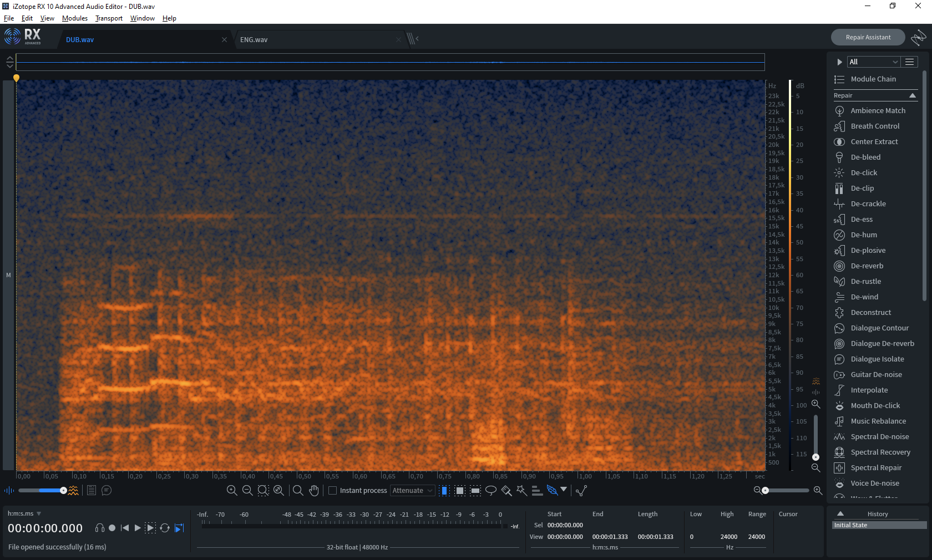Open the Voice De-noise module
The width and height of the screenshot is (932, 560).
coord(875,483)
